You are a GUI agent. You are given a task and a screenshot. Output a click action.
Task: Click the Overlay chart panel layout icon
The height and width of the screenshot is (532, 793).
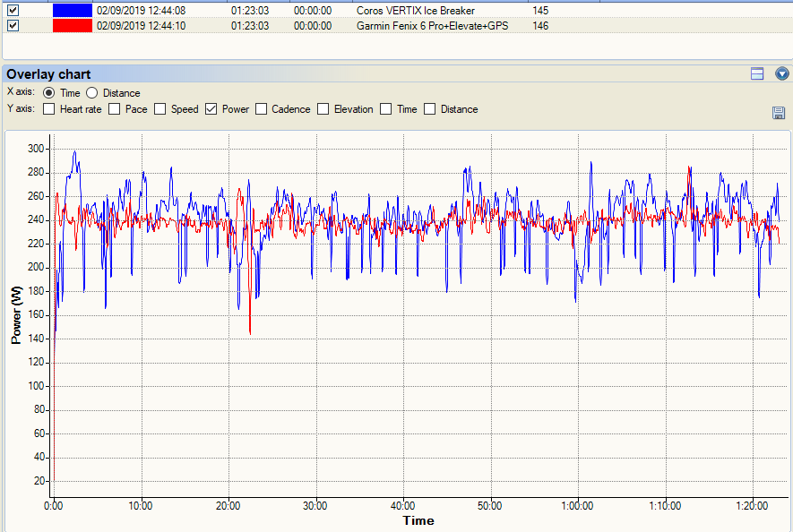[757, 73]
